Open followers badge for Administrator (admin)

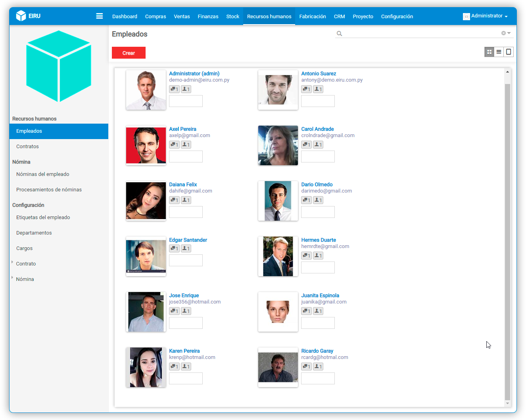[x=186, y=89]
